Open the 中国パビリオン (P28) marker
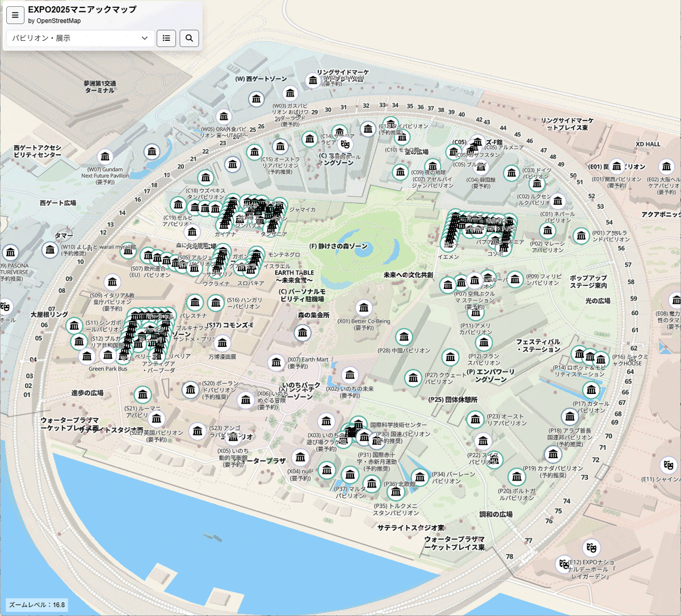The height and width of the screenshot is (616, 681). tap(403, 337)
